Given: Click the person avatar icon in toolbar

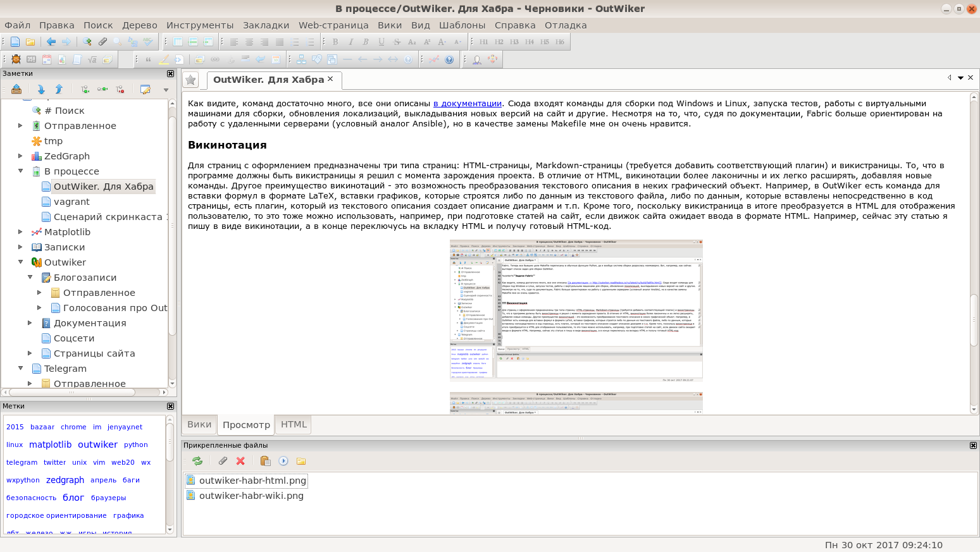Looking at the screenshot, I should (477, 59).
